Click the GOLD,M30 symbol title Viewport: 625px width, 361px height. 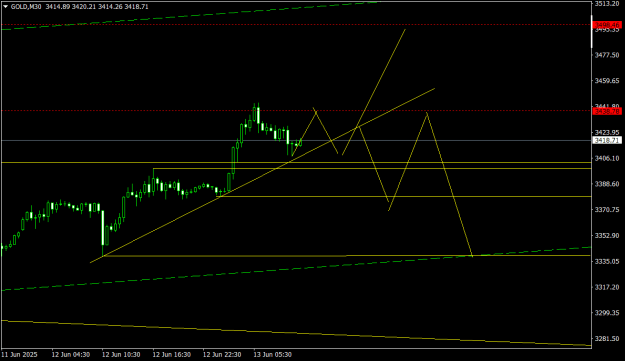[26, 7]
